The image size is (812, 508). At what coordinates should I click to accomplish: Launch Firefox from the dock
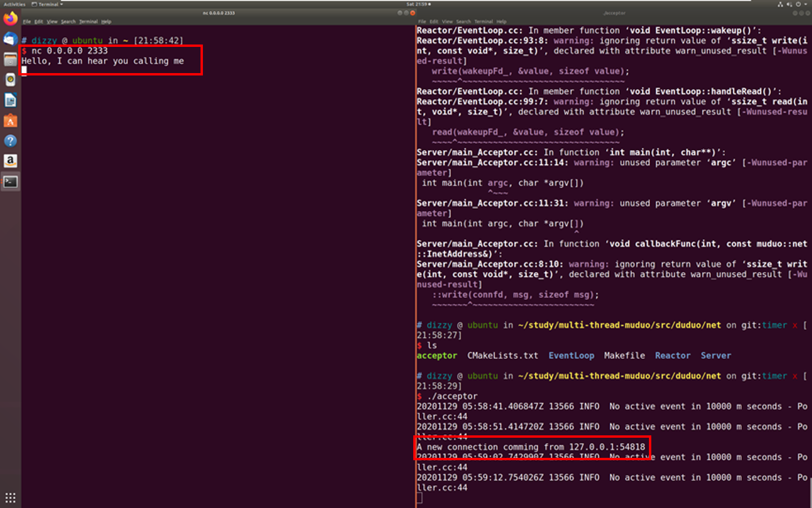tap(10, 19)
